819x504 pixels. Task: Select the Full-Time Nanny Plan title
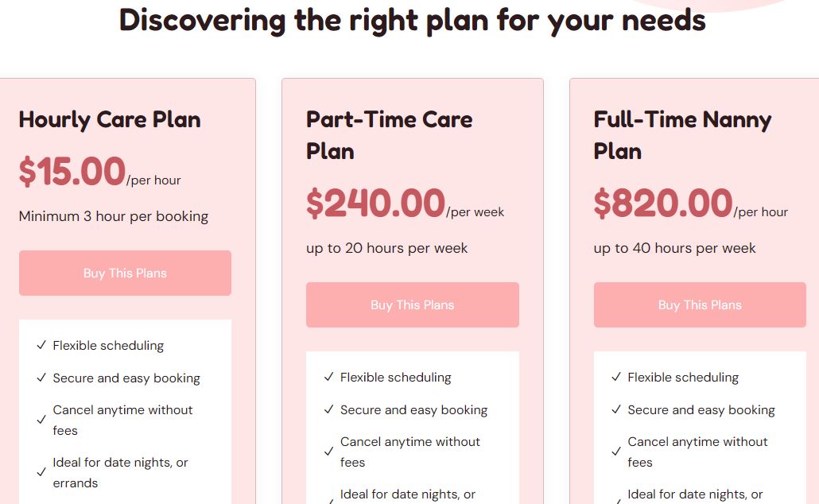point(682,135)
